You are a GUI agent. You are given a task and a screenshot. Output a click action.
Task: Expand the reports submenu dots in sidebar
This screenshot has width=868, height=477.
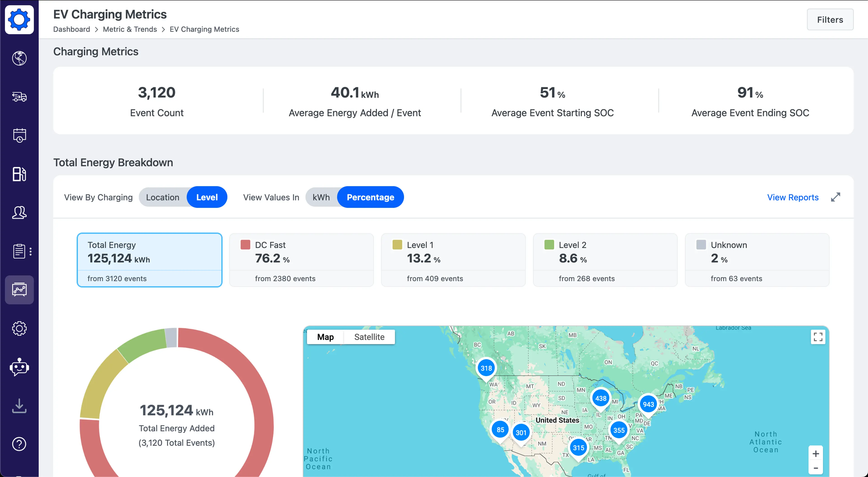[x=31, y=252]
